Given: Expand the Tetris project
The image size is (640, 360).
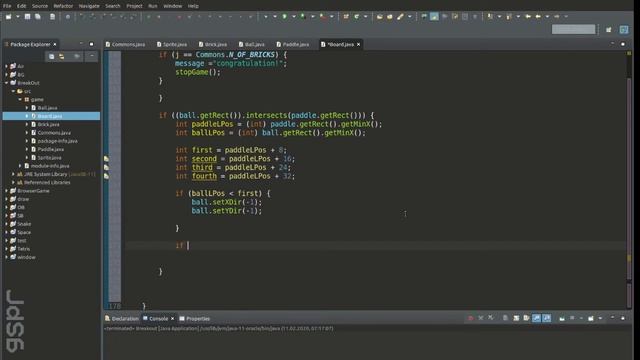Looking at the screenshot, I should [7, 249].
